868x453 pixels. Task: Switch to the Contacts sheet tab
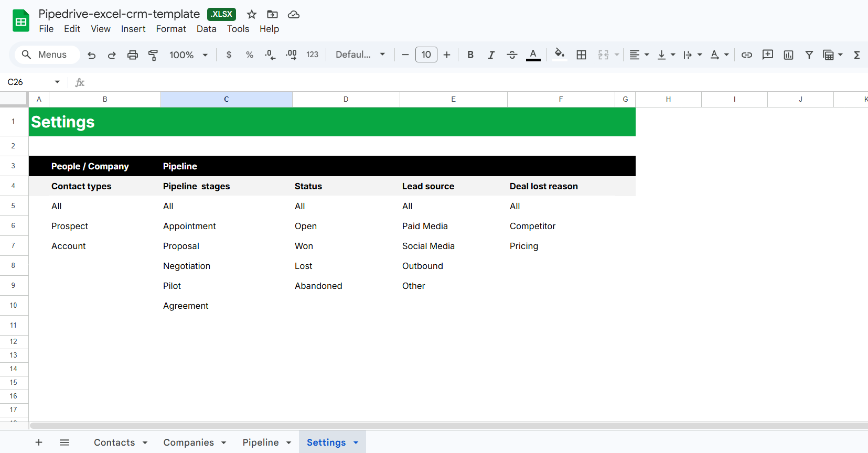coord(114,443)
